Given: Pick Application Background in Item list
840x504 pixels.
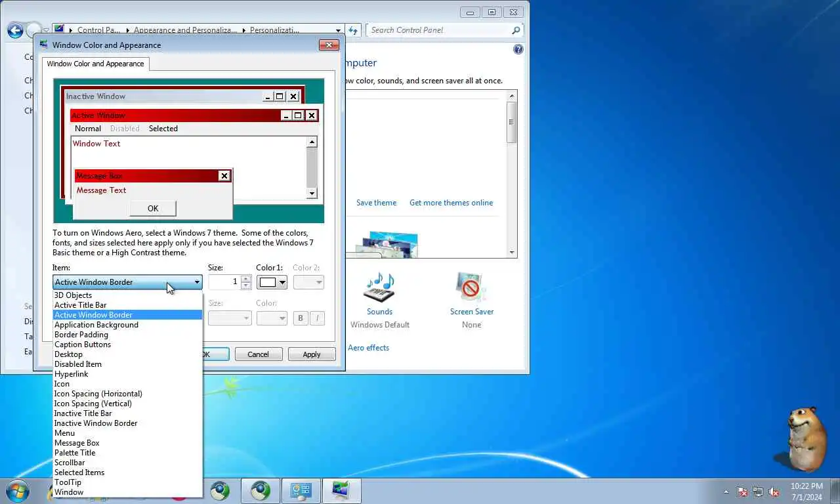Looking at the screenshot, I should 127,325.
